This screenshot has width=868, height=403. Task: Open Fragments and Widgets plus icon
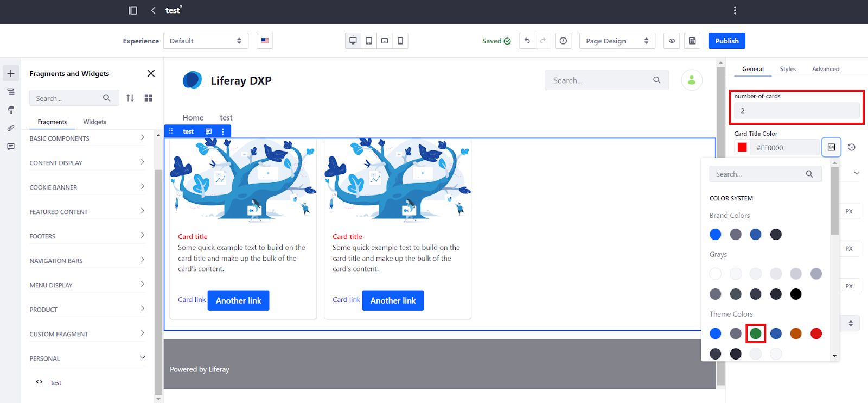coord(11,73)
